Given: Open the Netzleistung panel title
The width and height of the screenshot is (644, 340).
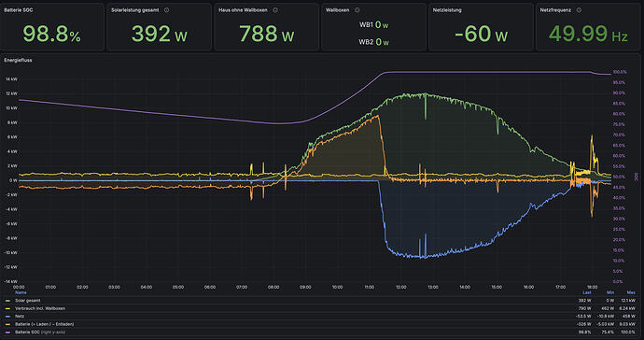Looking at the screenshot, I should click(x=447, y=10).
